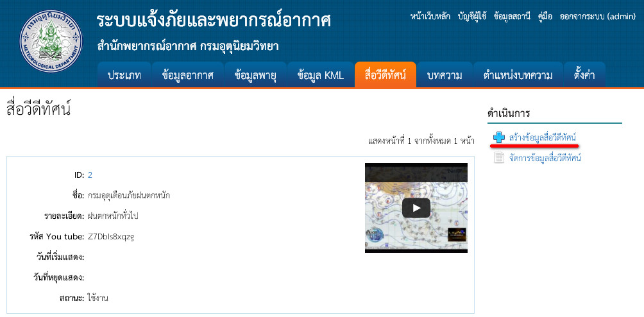Click the label สถานะ:
Screen dimensions: 644x317
(x=71, y=298)
